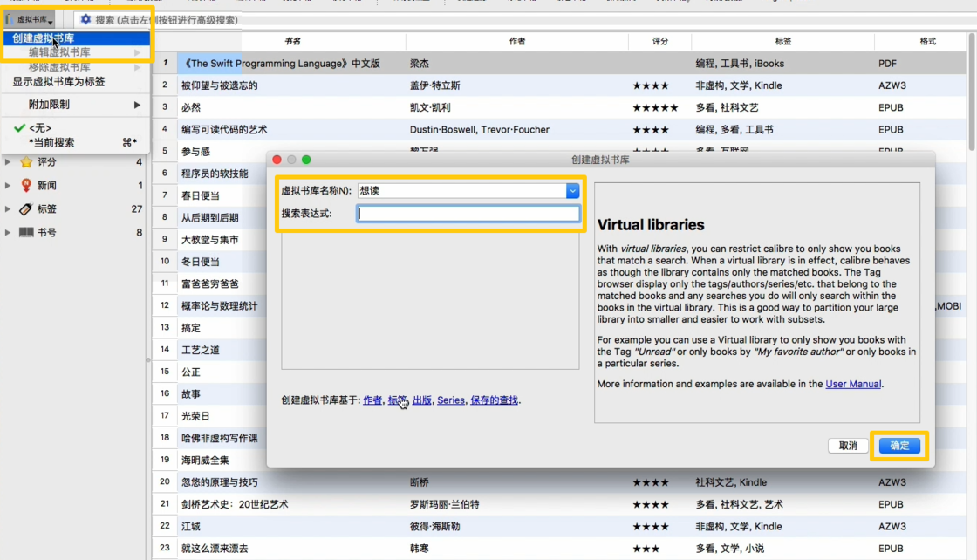The width and height of the screenshot is (977, 560).
Task: Select the book 江城
Action: [x=191, y=526]
